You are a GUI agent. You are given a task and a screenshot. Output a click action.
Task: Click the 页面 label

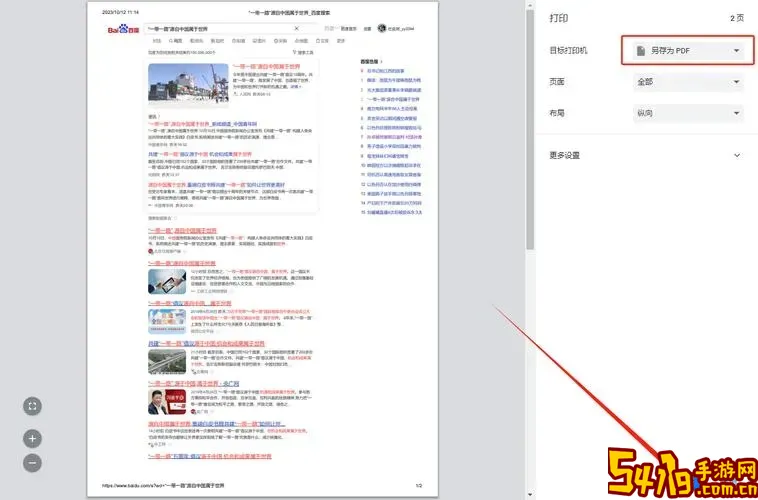[x=557, y=82]
